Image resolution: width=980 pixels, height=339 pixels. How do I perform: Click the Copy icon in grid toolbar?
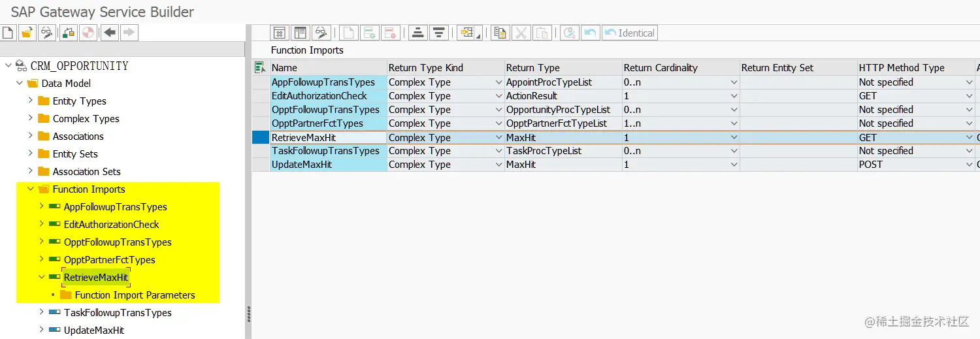pos(500,33)
